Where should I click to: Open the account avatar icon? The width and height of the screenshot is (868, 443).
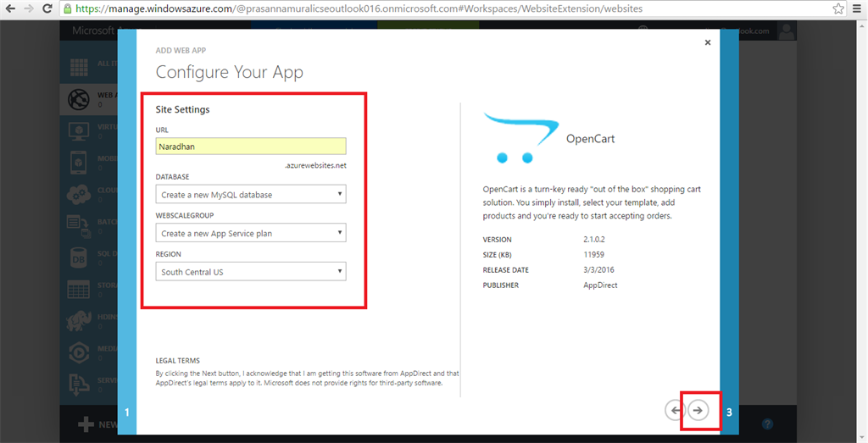point(786,30)
